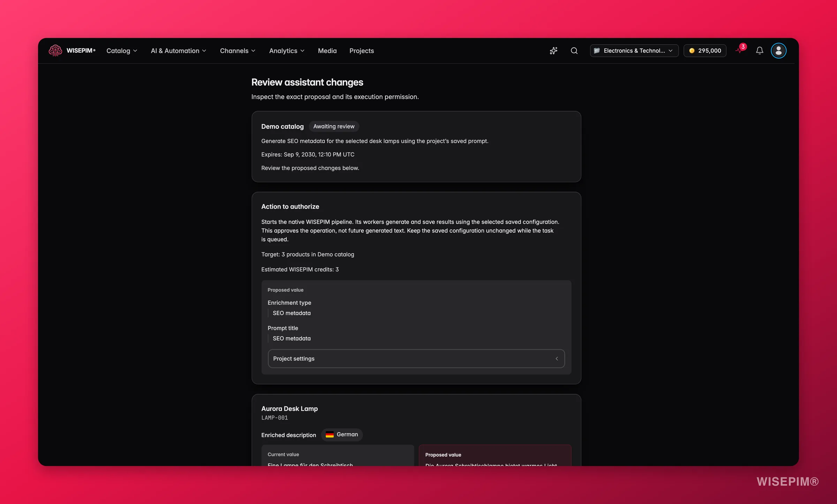The image size is (837, 504).
Task: Go to the Media page
Action: [x=327, y=51]
